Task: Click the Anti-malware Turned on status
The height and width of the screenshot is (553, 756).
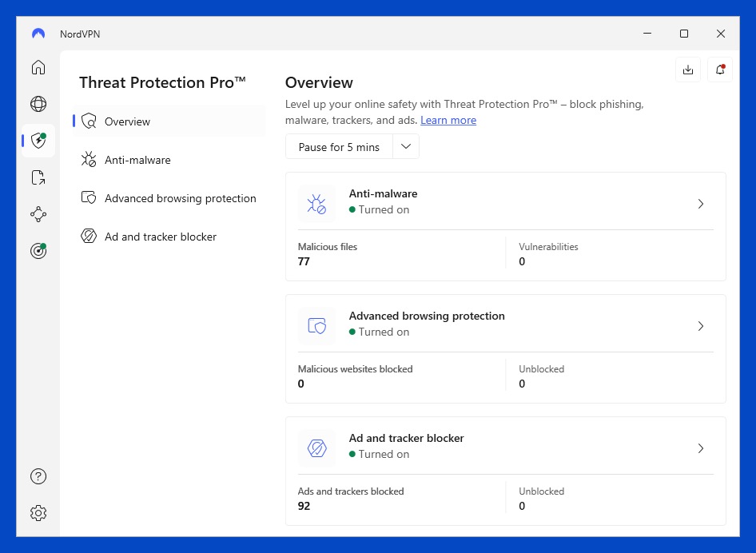Action: pyautogui.click(x=379, y=209)
